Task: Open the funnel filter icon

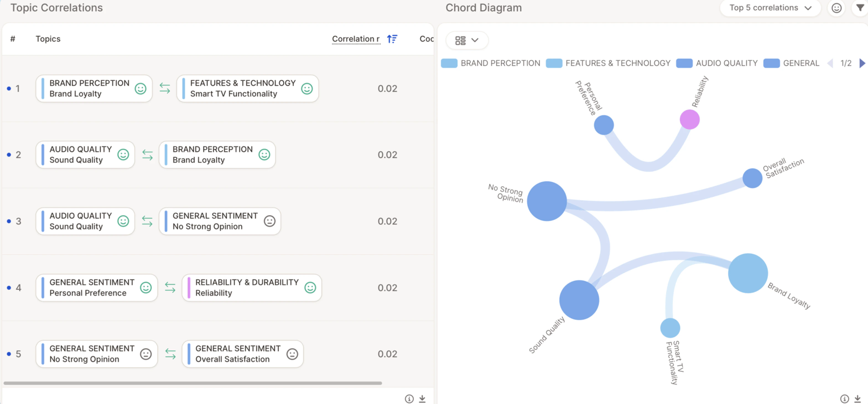Action: (860, 7)
